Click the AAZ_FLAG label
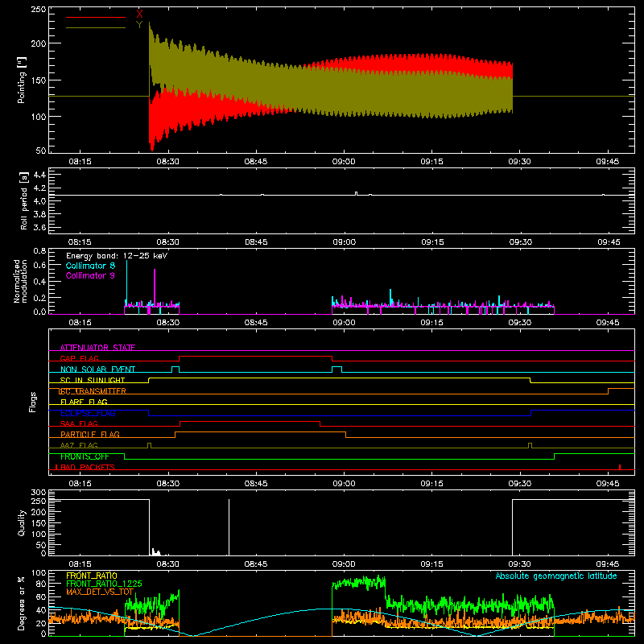Screen dimensions: 644x644 [x=79, y=445]
